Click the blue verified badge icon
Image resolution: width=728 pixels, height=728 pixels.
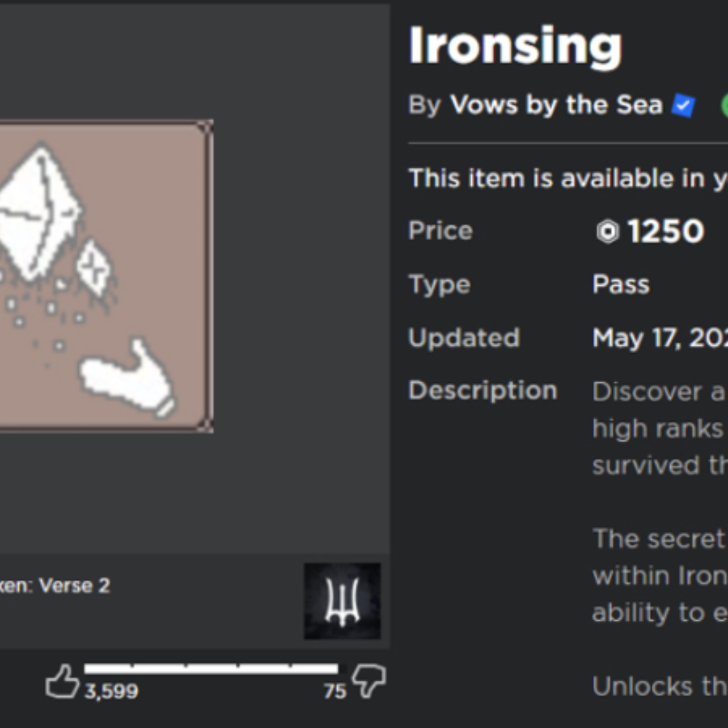684,105
